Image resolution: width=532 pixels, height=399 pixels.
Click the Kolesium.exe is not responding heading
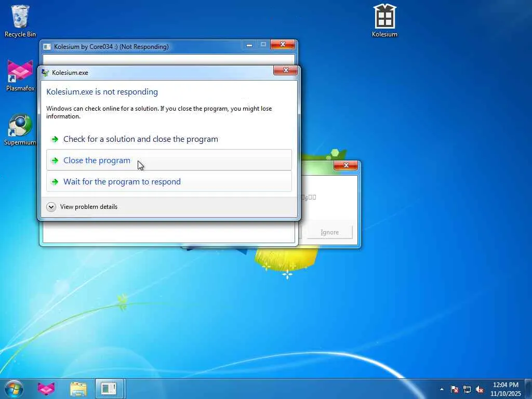click(x=102, y=92)
